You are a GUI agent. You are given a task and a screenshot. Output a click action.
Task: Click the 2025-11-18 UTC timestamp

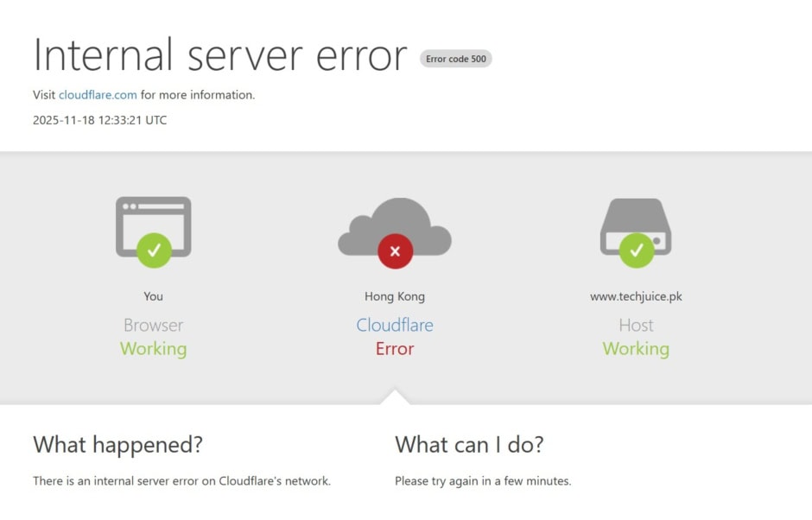99,119
